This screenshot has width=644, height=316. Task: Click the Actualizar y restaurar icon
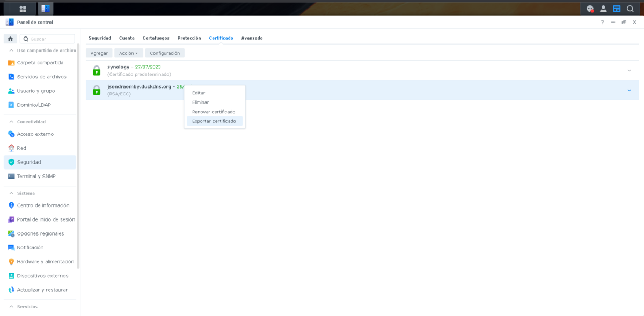point(11,290)
